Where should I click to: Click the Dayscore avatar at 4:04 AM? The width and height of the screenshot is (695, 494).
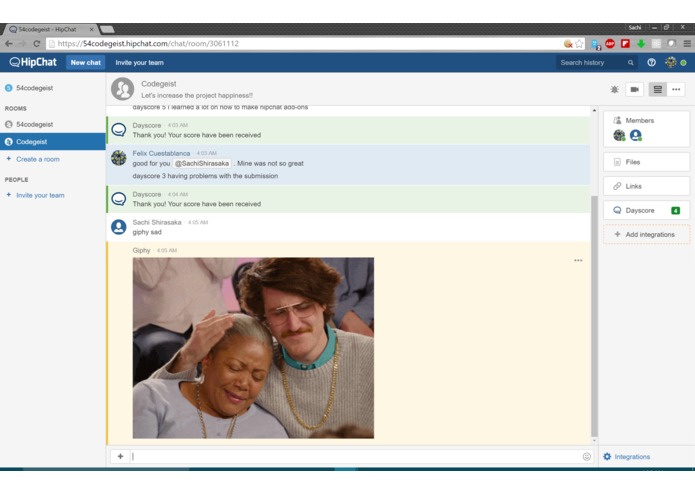click(x=119, y=199)
